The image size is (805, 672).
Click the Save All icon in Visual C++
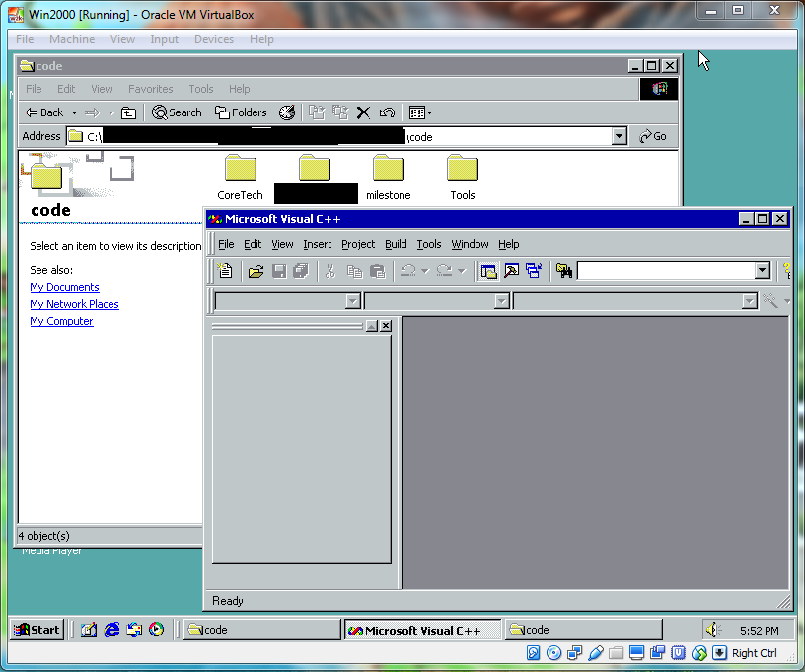click(301, 271)
